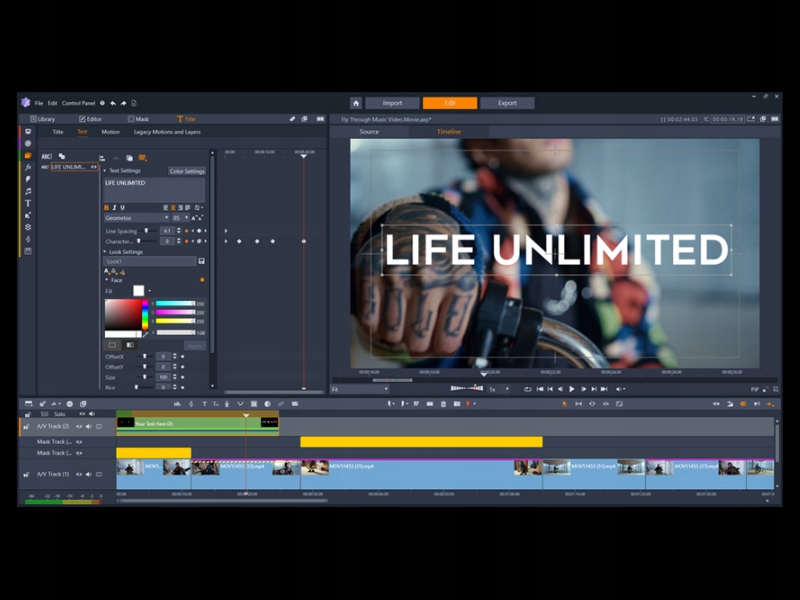Open the Titles (T) sidebar category
This screenshot has height=600, width=800.
pyautogui.click(x=28, y=203)
